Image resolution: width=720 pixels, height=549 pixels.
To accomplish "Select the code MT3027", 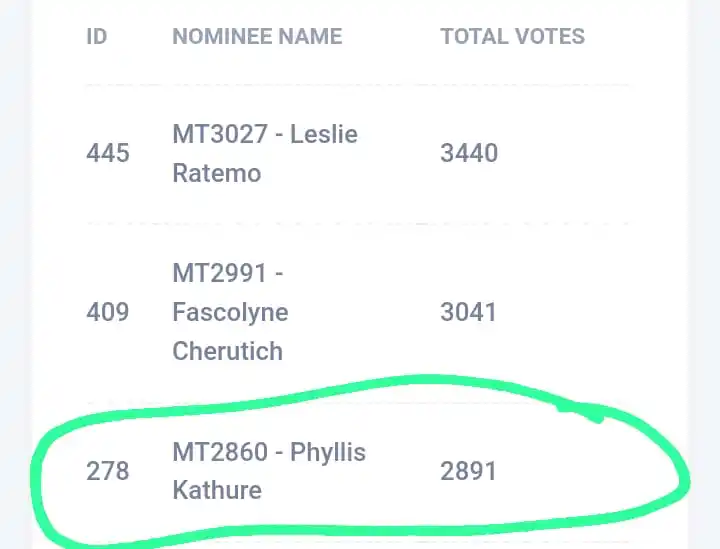I will pos(220,134).
